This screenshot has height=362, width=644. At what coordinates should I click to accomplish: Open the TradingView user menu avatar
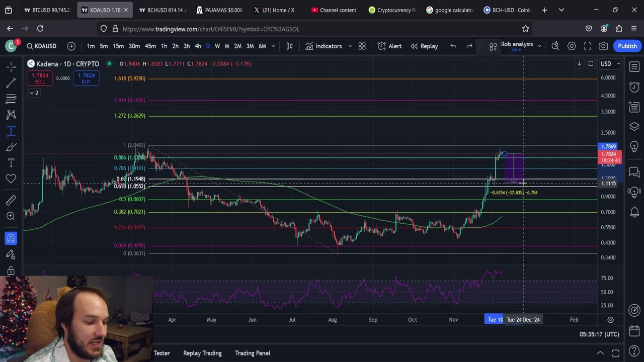[x=11, y=46]
